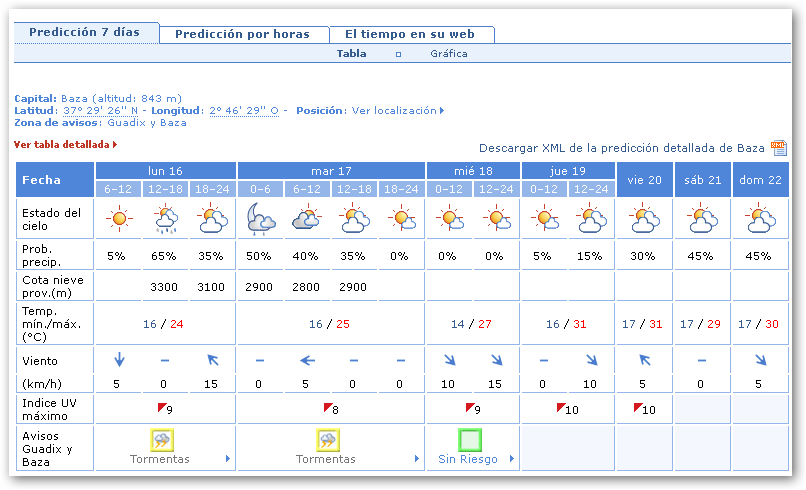Select the Tabla view option
Screen dimensions: 806x490
point(351,54)
